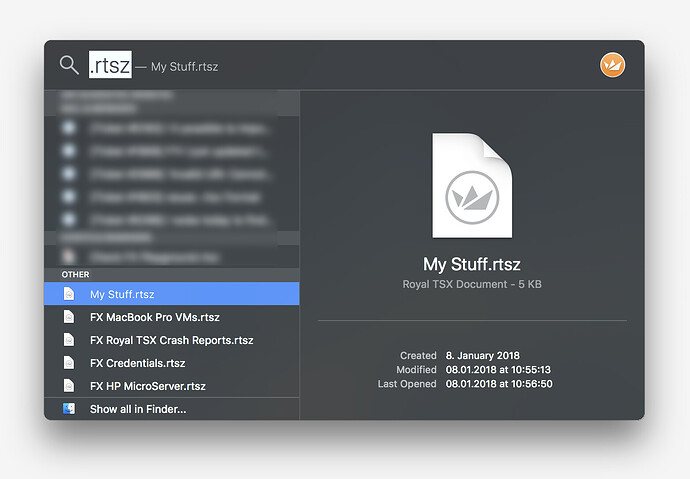Select the FX MacBook Pro VMs.rtsz result
The height and width of the screenshot is (479, 690).
tap(154, 317)
